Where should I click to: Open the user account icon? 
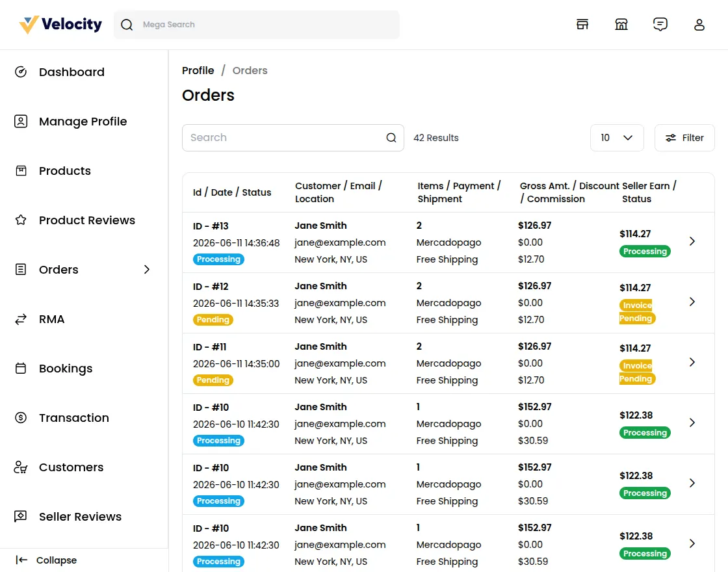pyautogui.click(x=699, y=25)
